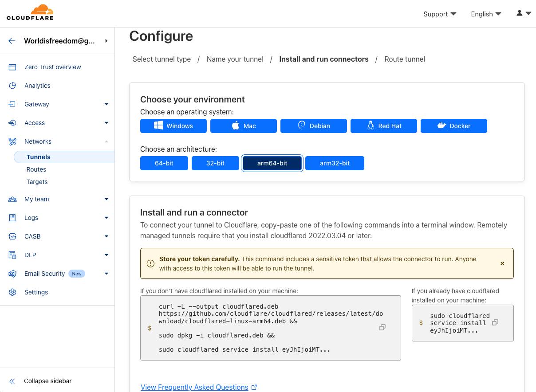Open View Frequently Asked Questions link
The width and height of the screenshot is (536, 392).
pos(199,387)
